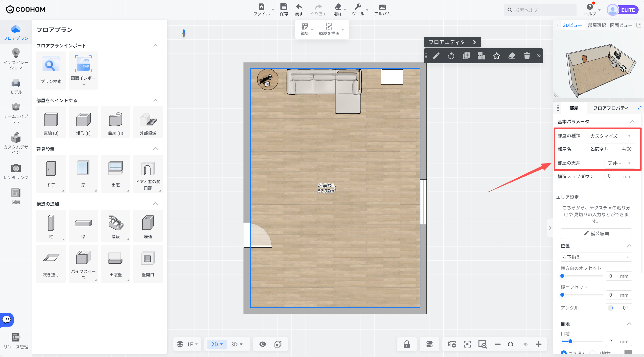Click the star favorite icon in floor toolbar
This screenshot has height=357, width=644.
(x=497, y=56)
